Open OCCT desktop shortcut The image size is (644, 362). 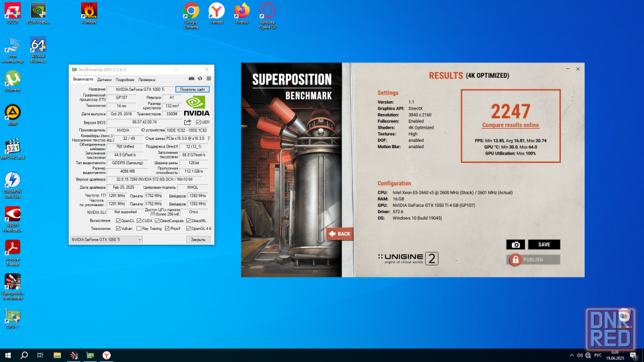pyautogui.click(x=12, y=14)
